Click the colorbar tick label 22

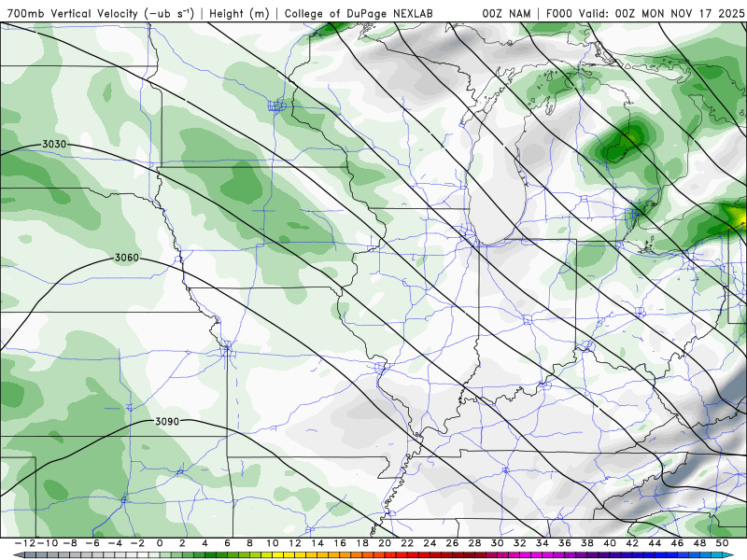(x=407, y=543)
